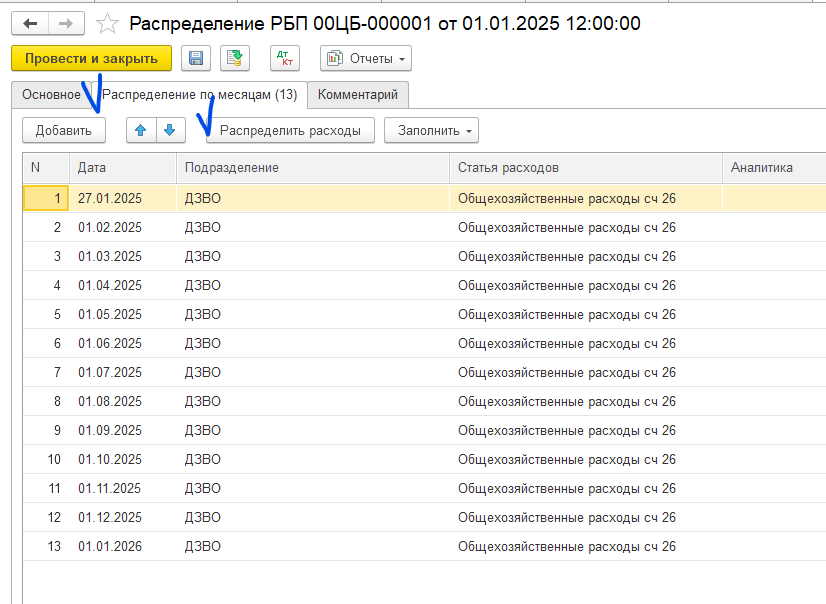Click the Добавить button
This screenshot has height=604, width=826.
pos(64,130)
